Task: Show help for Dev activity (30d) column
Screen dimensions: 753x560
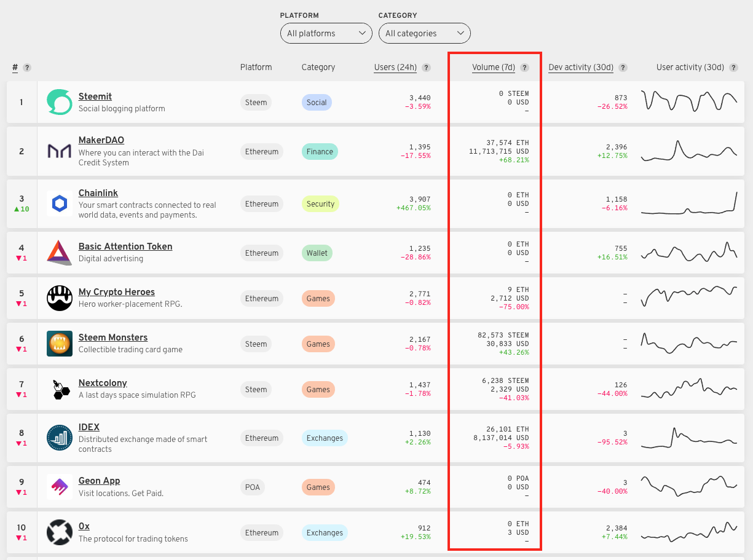Action: (x=623, y=68)
